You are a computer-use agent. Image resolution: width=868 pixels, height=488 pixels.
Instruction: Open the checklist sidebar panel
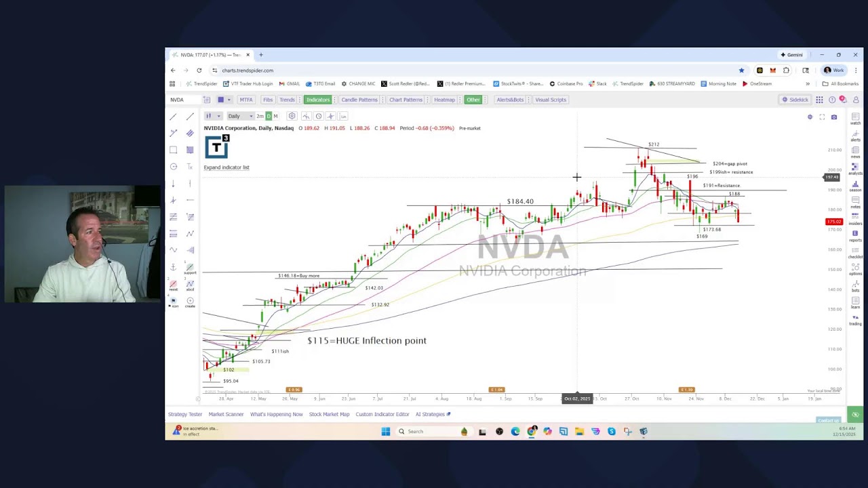855,251
